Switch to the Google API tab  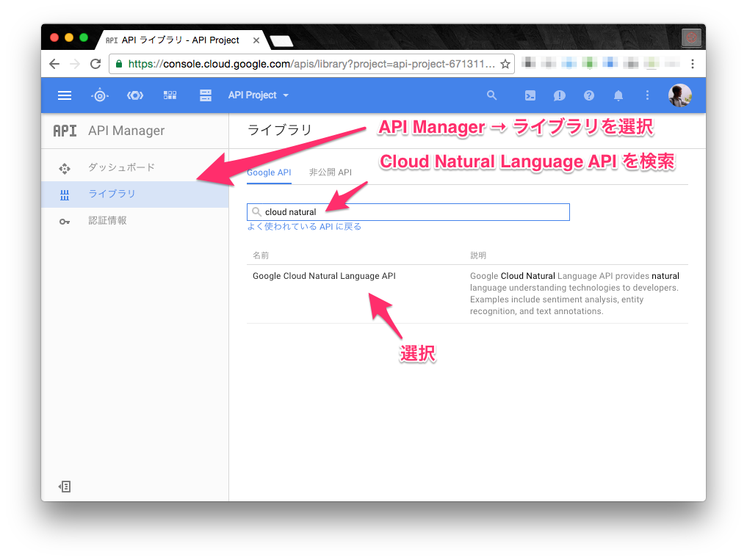[269, 172]
